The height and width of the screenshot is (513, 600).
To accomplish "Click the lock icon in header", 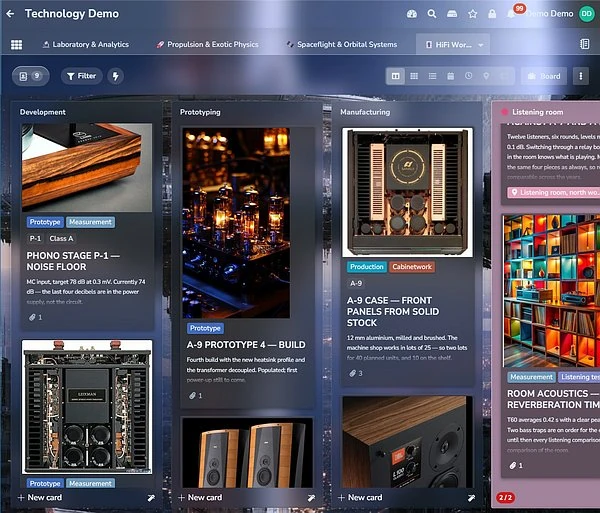I will pos(492,14).
